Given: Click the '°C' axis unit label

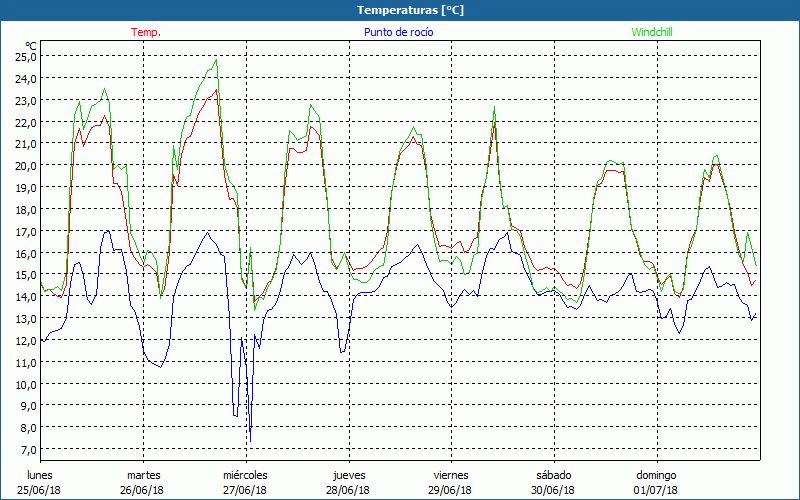Looking at the screenshot, I should [30, 46].
